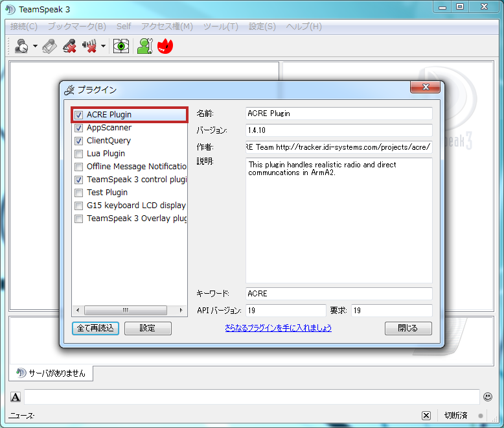Image resolution: width=504 pixels, height=428 pixels.
Task: Click the green eye subscribe-channels icon
Action: (121, 46)
